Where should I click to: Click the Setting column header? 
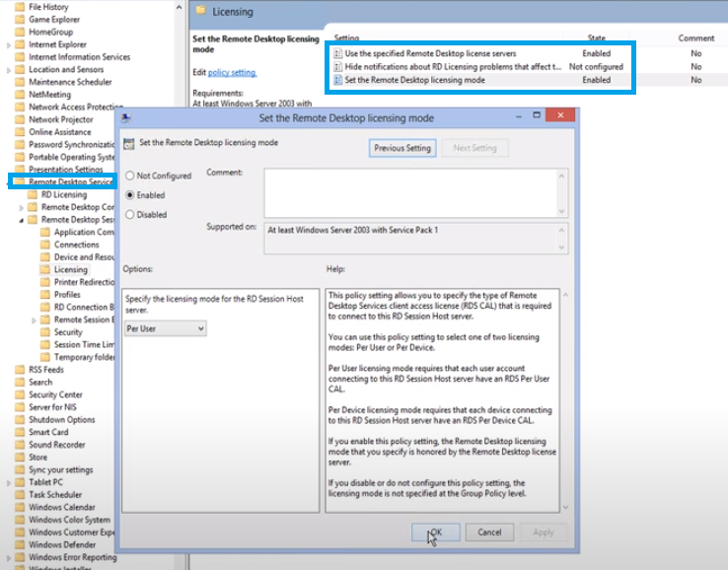[346, 38]
